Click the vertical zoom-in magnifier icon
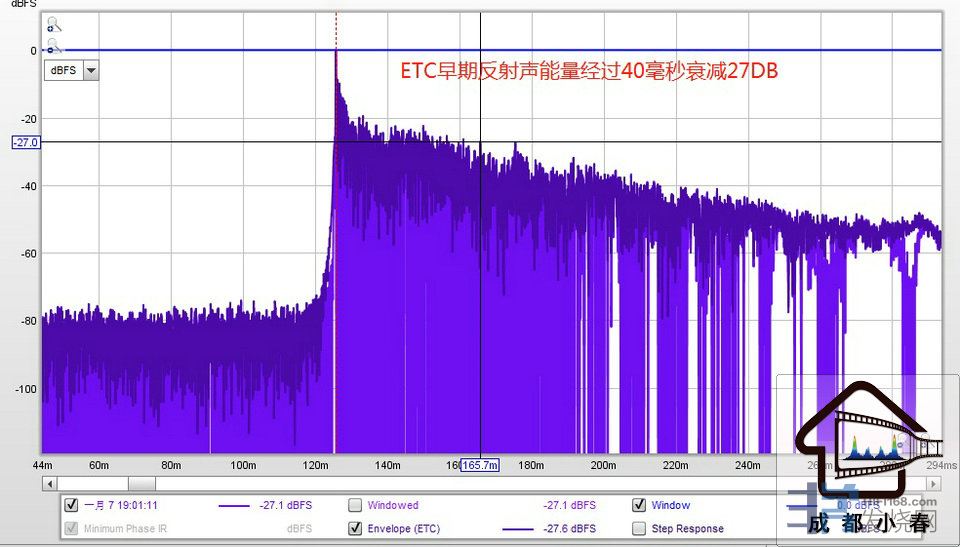This screenshot has width=960, height=547. (53, 24)
